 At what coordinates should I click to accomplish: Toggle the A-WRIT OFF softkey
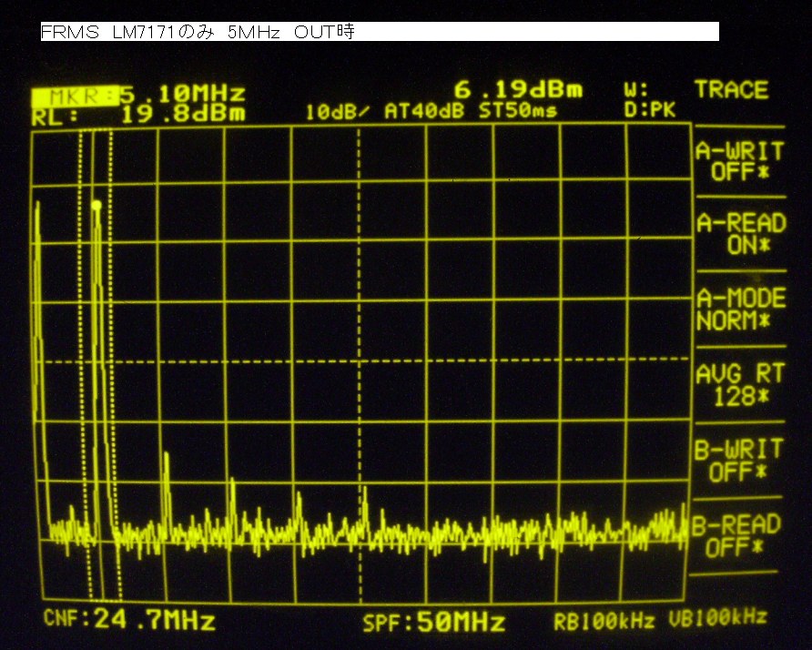(739, 161)
